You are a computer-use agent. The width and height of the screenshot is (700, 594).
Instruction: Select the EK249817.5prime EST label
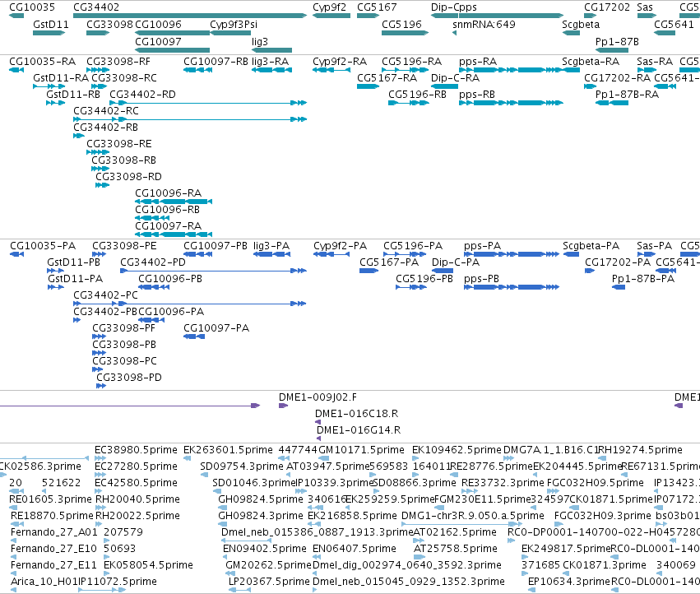566,549
